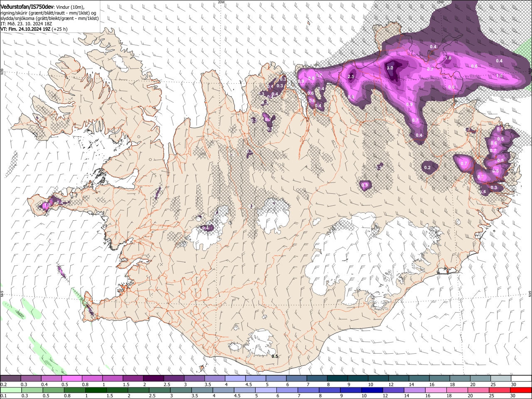Click the valid time line 'VT: Fim. 24.10.2024 19Z'
Viewport: 532px width, 399px height.
(x=25, y=29)
